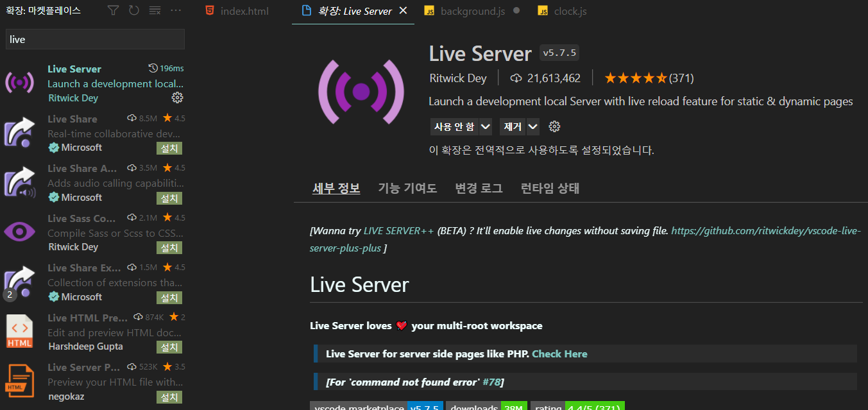Expand the 제거 dropdown arrow

(533, 126)
